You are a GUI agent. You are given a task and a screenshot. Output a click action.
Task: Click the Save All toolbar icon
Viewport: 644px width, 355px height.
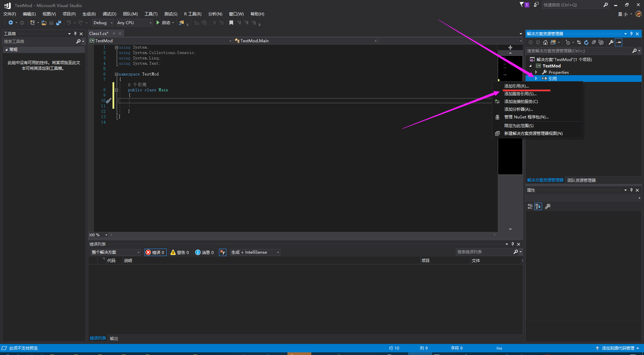tap(59, 22)
